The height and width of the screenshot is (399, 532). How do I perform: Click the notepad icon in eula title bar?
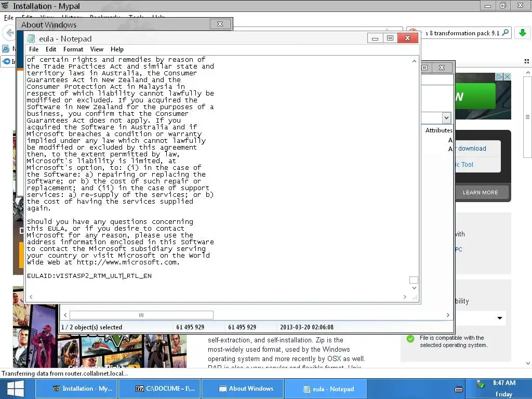click(x=31, y=38)
